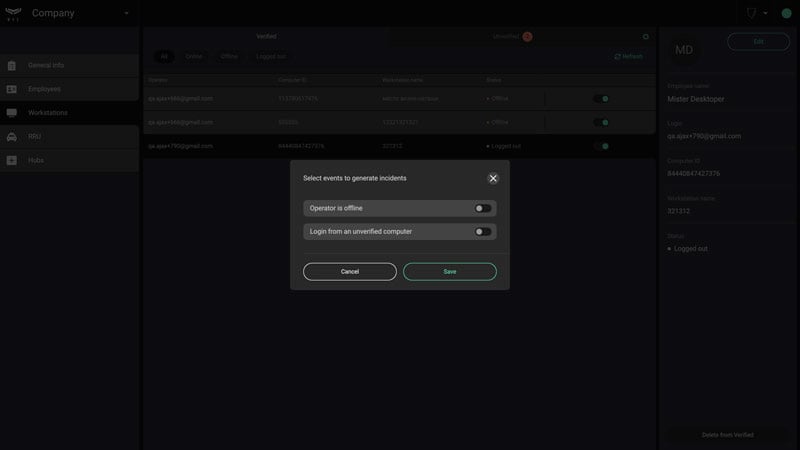Click Delete from Verified link
Screen dimensions: 800x450
[728, 435]
